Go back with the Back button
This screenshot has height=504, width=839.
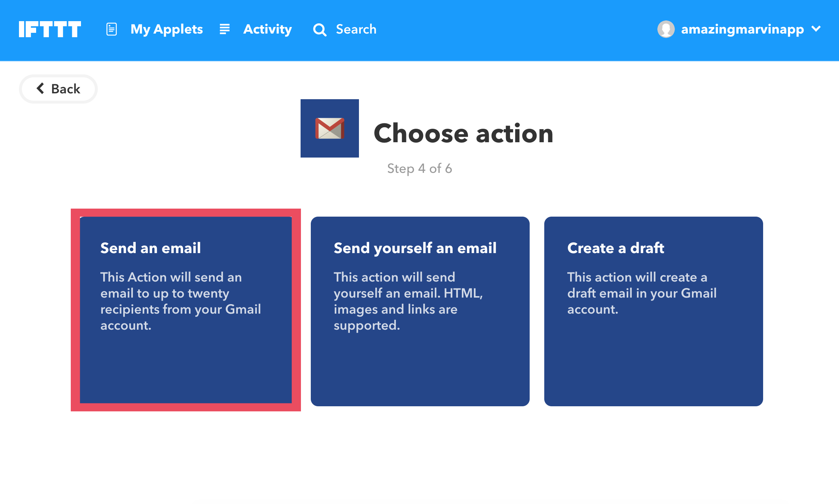(x=58, y=89)
